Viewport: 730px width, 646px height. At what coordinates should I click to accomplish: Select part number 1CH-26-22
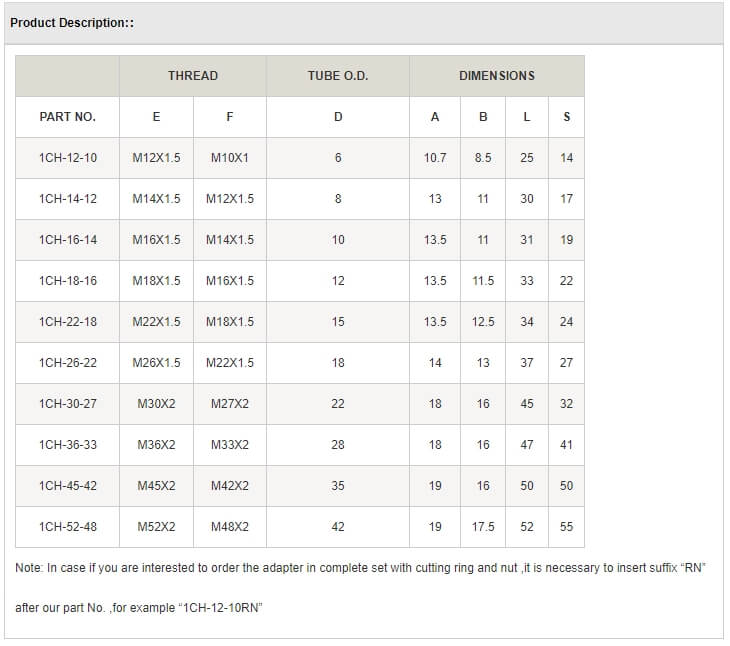(68, 363)
